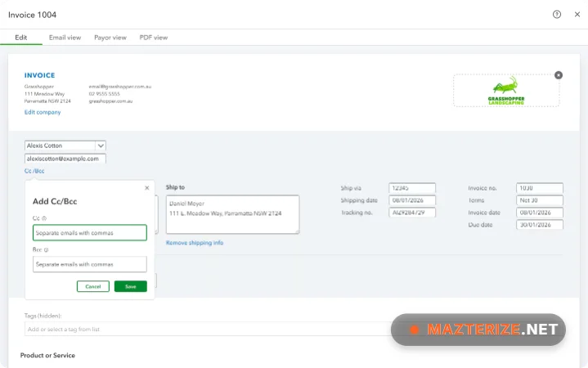Cancel the Add Cc/Bcc dialog
Image resolution: width=588 pixels, height=368 pixels.
tap(93, 286)
